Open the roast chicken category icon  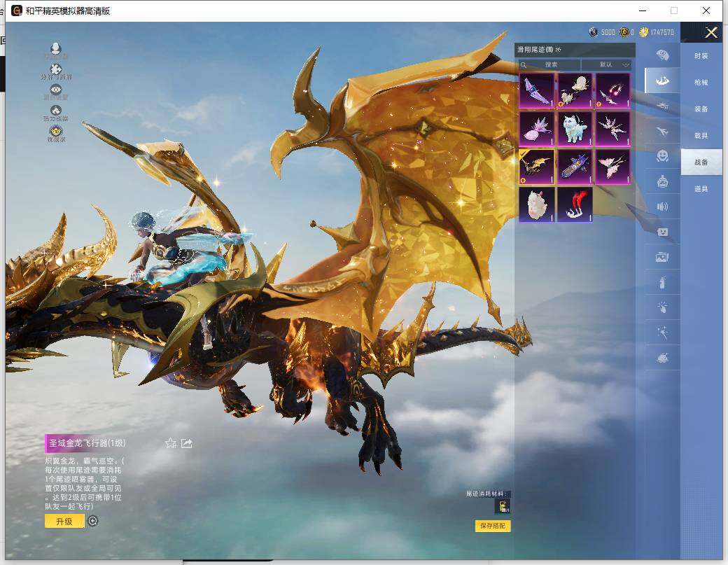pos(662,358)
